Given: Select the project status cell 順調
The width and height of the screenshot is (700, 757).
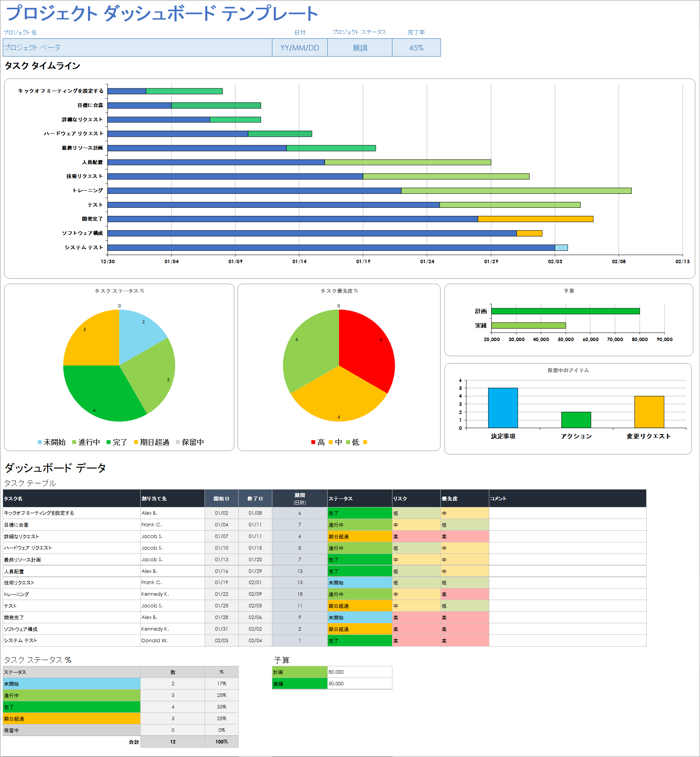Looking at the screenshot, I should click(360, 48).
